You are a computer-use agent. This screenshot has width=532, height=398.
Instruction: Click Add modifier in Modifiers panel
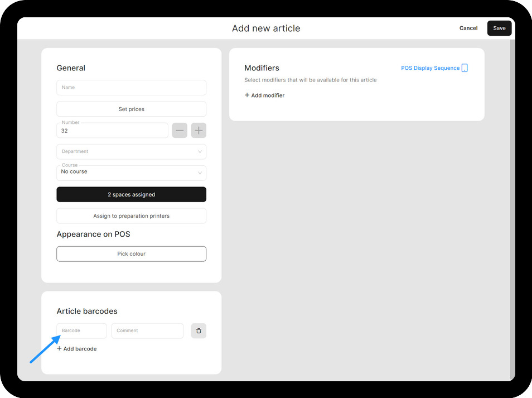click(265, 95)
